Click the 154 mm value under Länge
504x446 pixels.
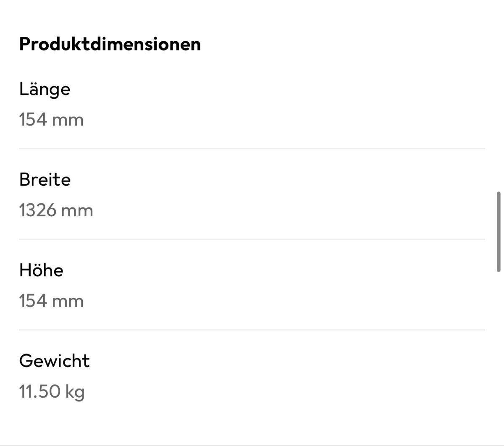click(51, 120)
